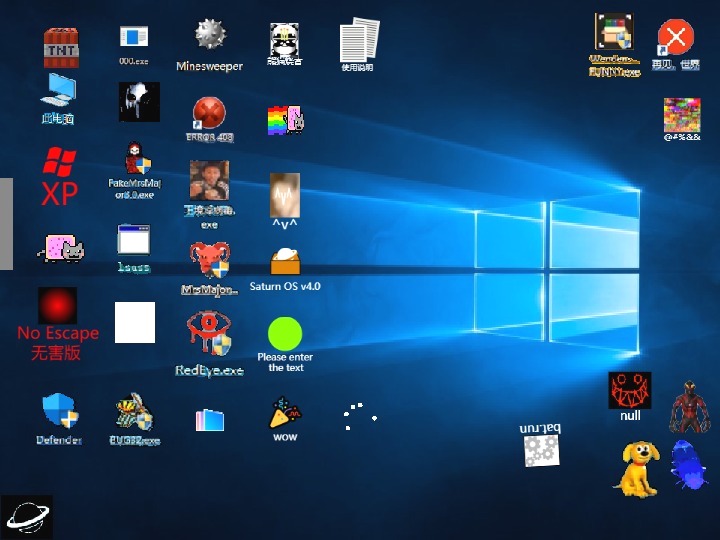Select the FakeMrsMajor3.0.exe icon
The width and height of the screenshot is (720, 540).
136,160
